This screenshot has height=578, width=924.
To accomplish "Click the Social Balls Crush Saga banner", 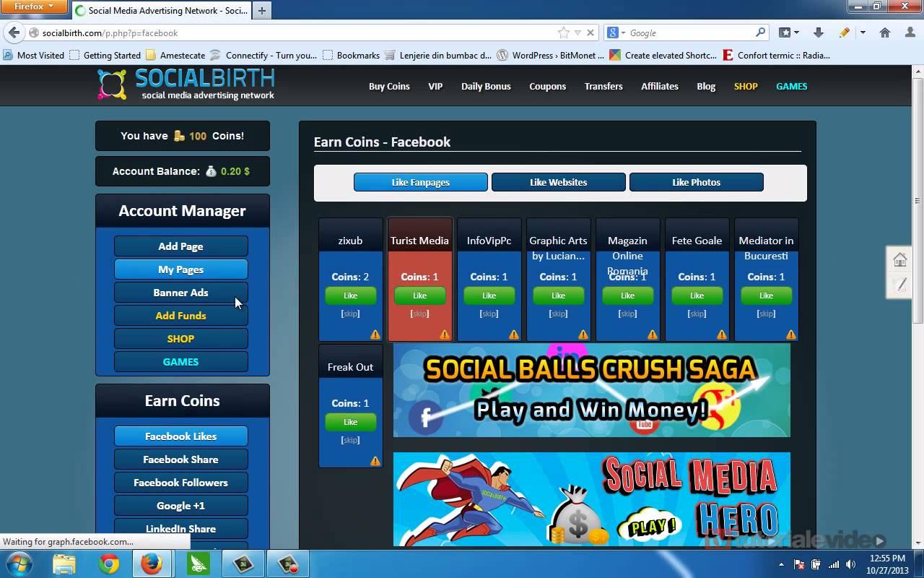I will click(x=591, y=390).
